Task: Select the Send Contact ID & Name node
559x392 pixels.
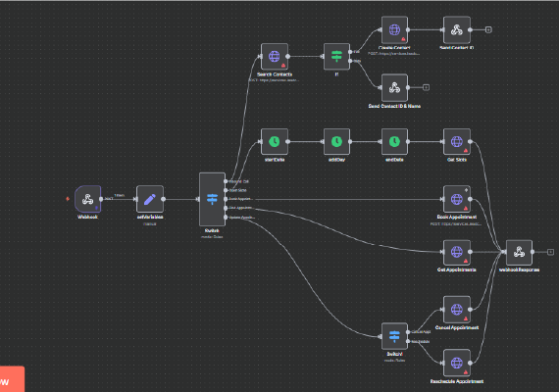Action: [394, 87]
